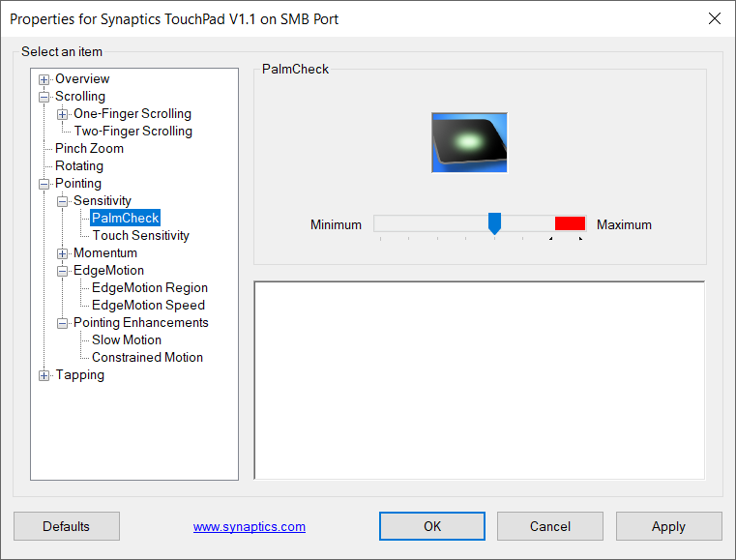
Task: Click the Apply button
Action: tap(669, 526)
